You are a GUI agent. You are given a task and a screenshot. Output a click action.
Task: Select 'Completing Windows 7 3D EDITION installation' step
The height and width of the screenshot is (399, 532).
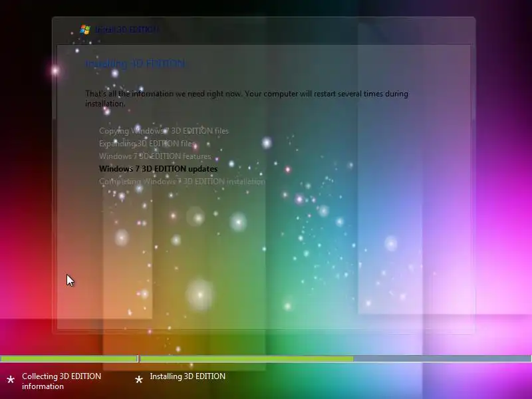click(182, 182)
